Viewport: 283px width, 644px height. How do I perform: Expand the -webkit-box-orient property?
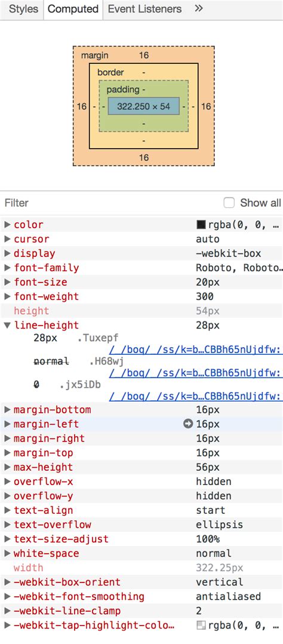point(7,582)
